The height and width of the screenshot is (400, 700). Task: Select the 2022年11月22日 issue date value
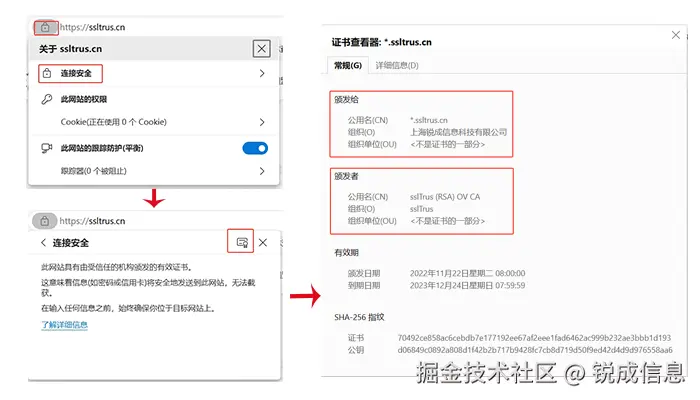[467, 273]
